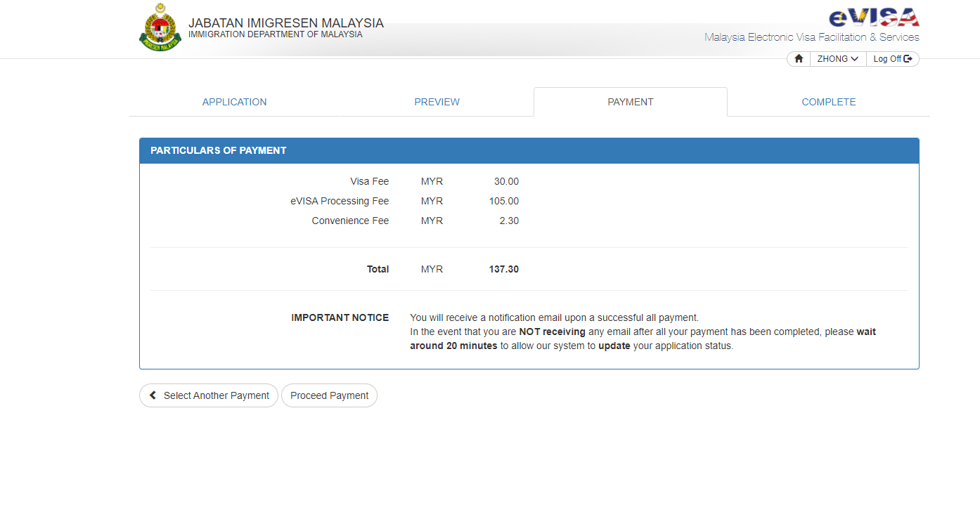Click the Jabatan Imigresen Malaysia title
The image size is (980, 505).
[x=285, y=23]
